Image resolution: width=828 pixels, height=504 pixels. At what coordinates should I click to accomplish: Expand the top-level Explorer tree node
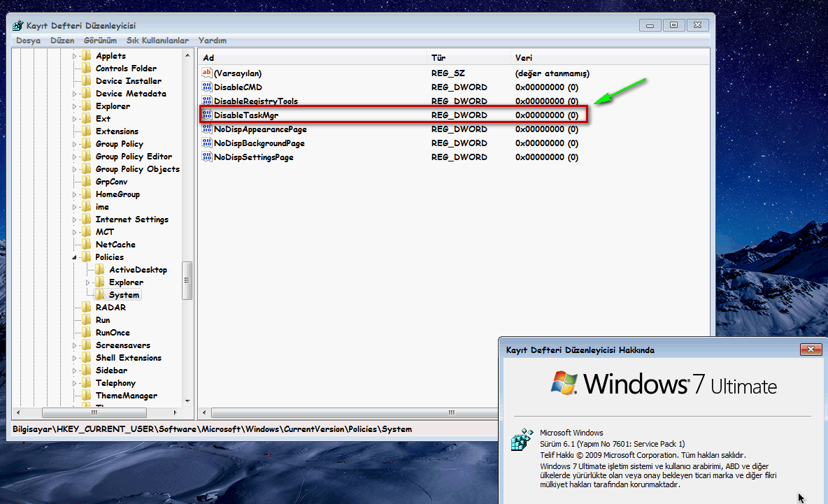[74, 107]
